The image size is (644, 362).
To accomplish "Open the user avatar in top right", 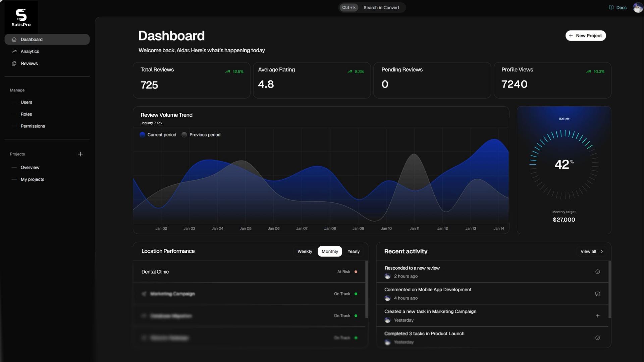I will click(637, 7).
